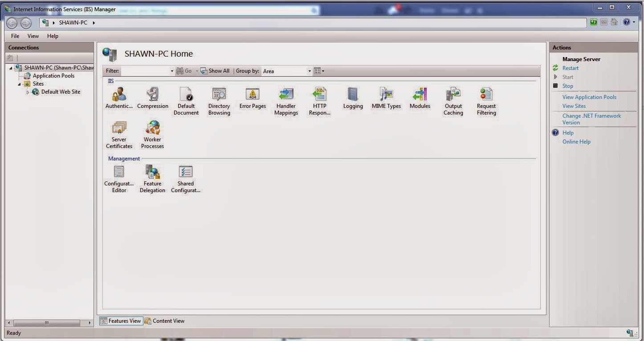Click the Show All button

point(215,71)
